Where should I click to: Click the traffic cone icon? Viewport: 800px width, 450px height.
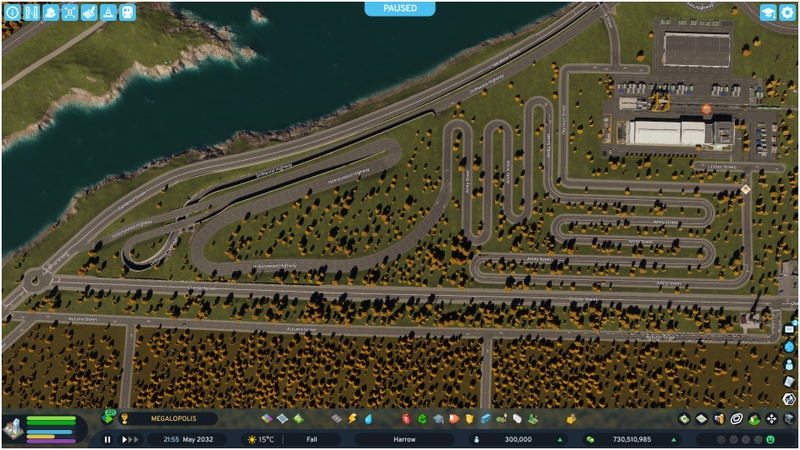coord(108,12)
